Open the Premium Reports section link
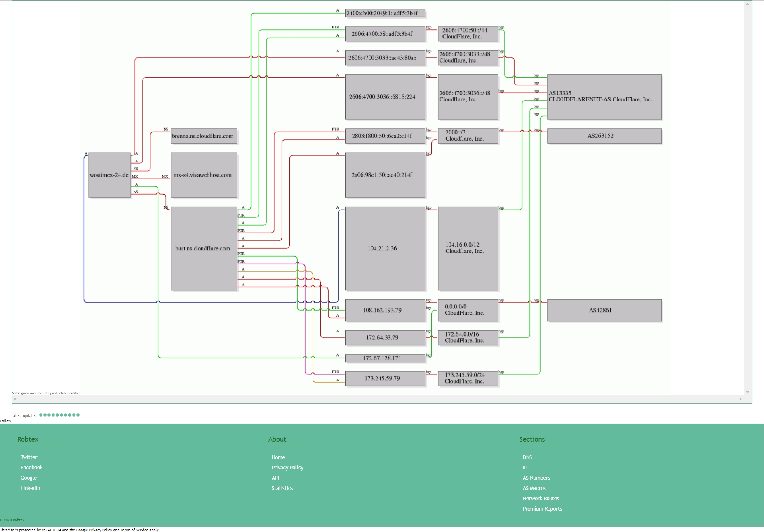This screenshot has width=764, height=532. (542, 508)
